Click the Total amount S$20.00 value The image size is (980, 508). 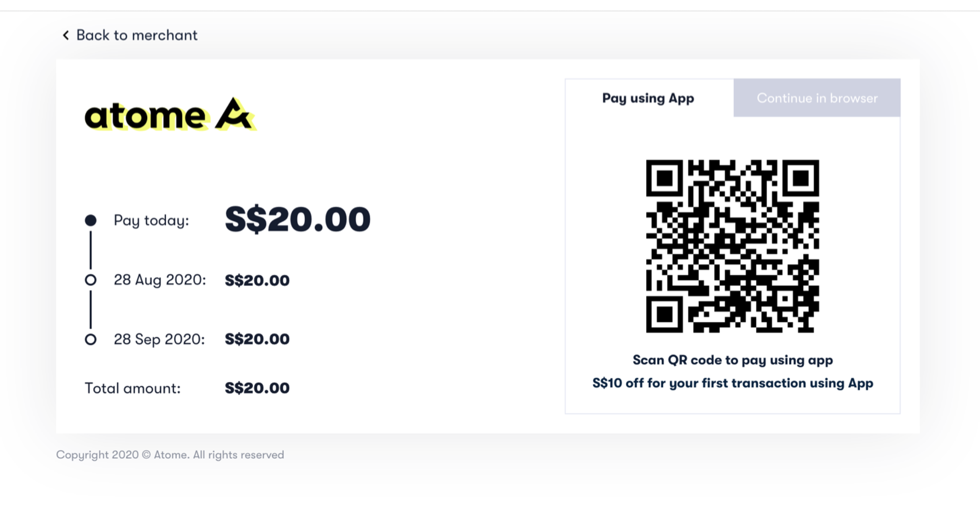(x=257, y=388)
